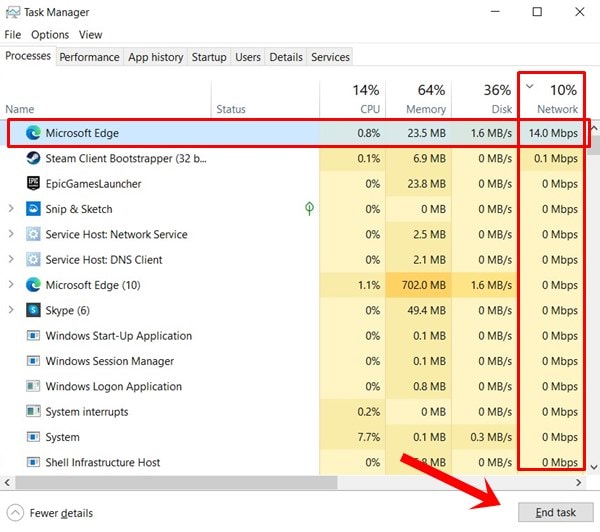Switch to the Performance tab
600x532 pixels.
[x=89, y=57]
